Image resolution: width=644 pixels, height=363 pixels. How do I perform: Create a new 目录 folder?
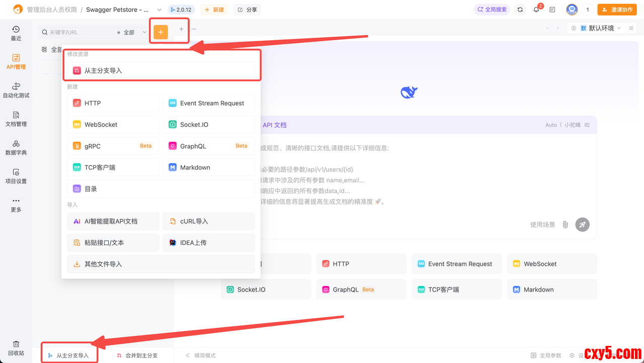(x=161, y=189)
